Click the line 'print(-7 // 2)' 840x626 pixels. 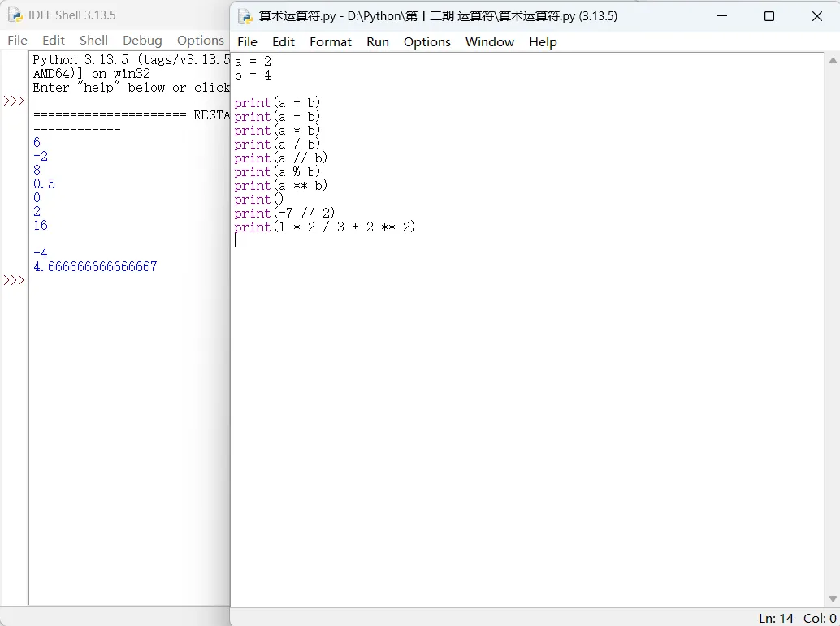(284, 213)
